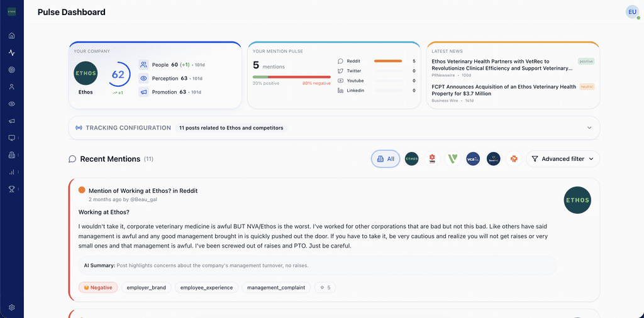Click the Pulse Dashboard page title
The image size is (644, 318).
[72, 13]
